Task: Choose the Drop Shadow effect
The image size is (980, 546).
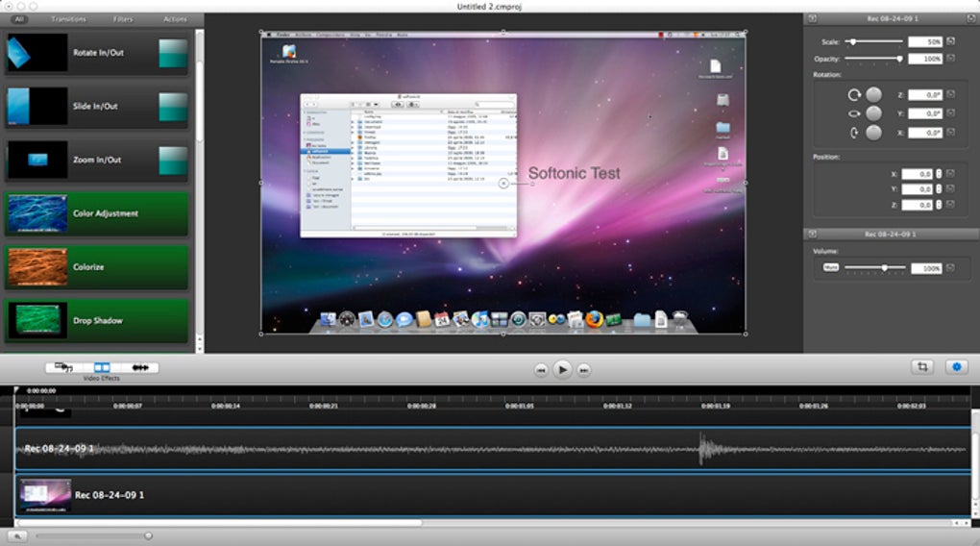Action: pos(96,320)
